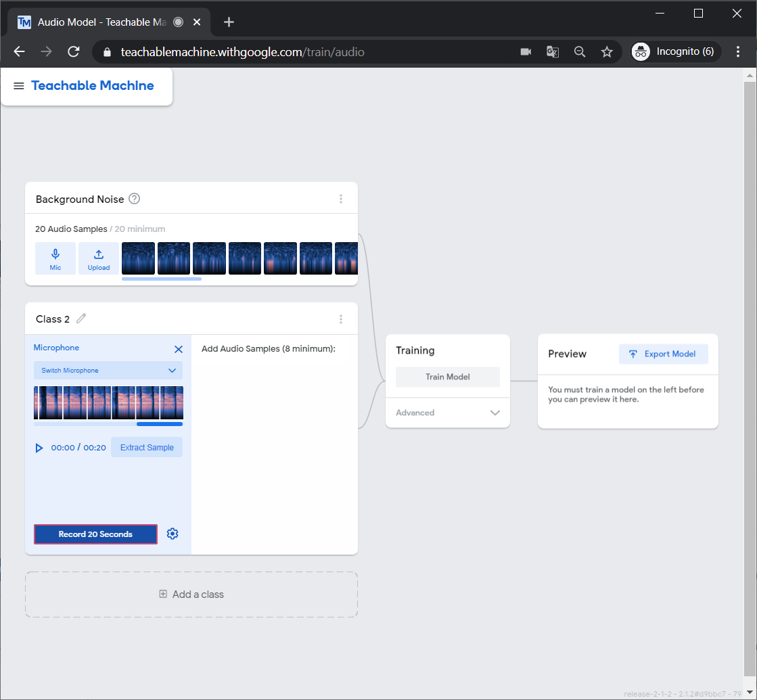Minimize the Chrome window

coord(660,14)
